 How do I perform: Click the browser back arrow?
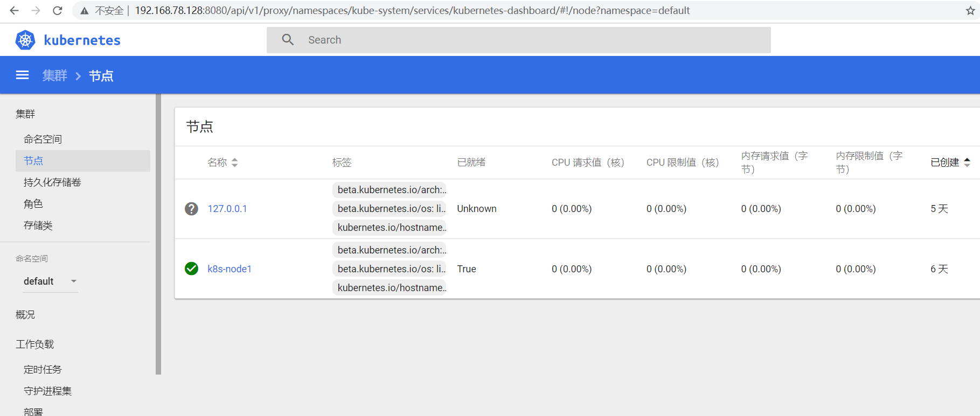click(x=15, y=10)
